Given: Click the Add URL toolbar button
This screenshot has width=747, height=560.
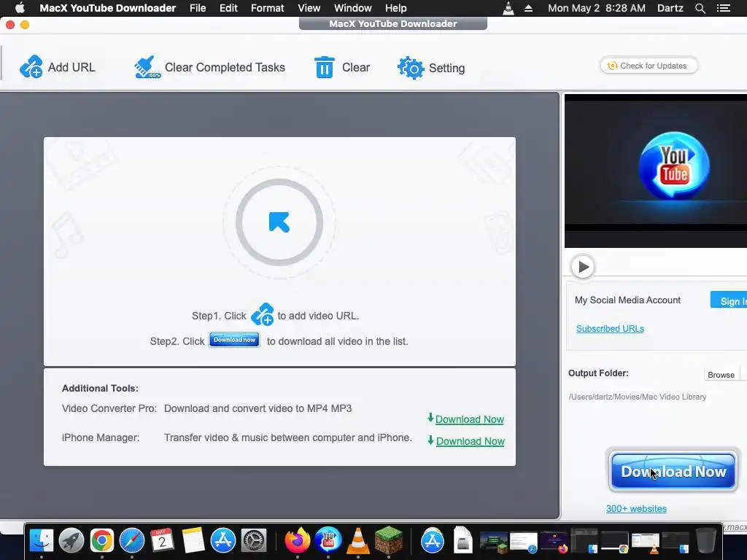Looking at the screenshot, I should (x=57, y=67).
